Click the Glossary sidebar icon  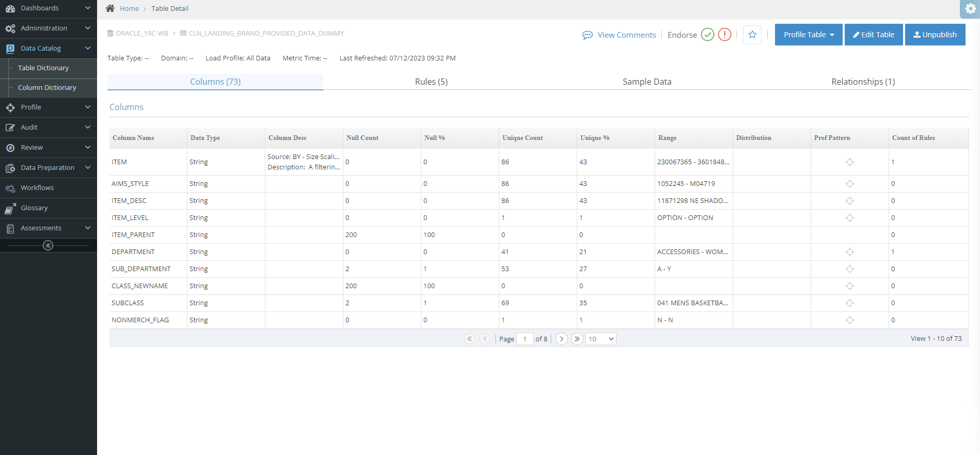click(x=10, y=208)
